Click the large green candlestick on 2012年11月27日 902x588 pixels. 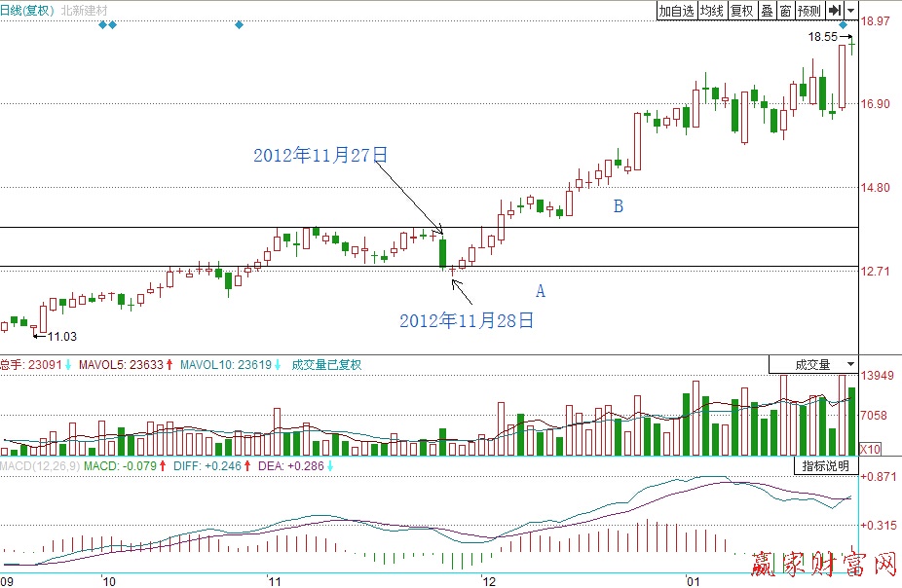[443, 253]
